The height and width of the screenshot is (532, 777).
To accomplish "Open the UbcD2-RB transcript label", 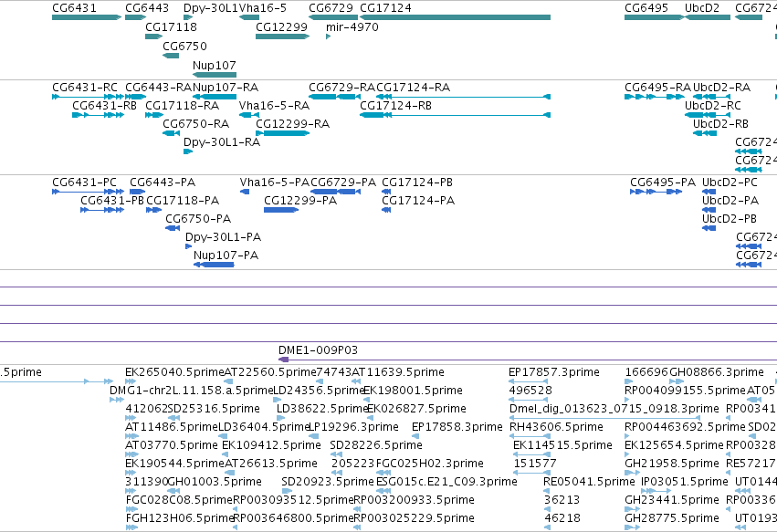I will click(x=720, y=124).
